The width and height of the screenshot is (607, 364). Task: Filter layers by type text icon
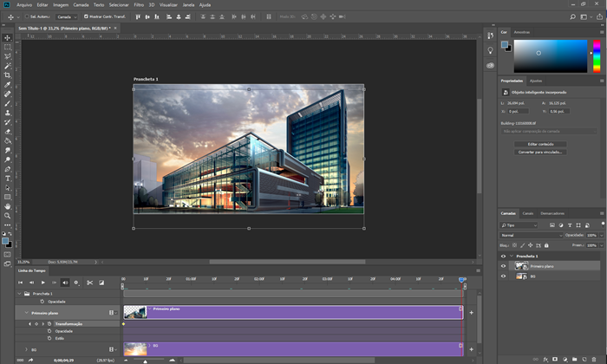click(x=570, y=225)
